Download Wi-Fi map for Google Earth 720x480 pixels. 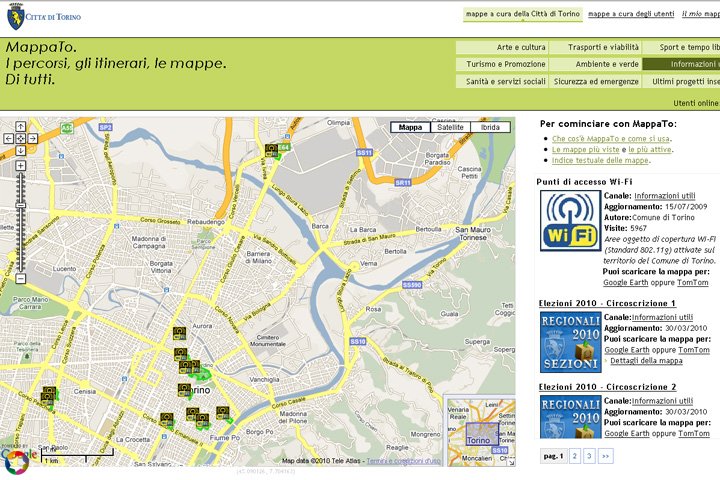pos(626,283)
